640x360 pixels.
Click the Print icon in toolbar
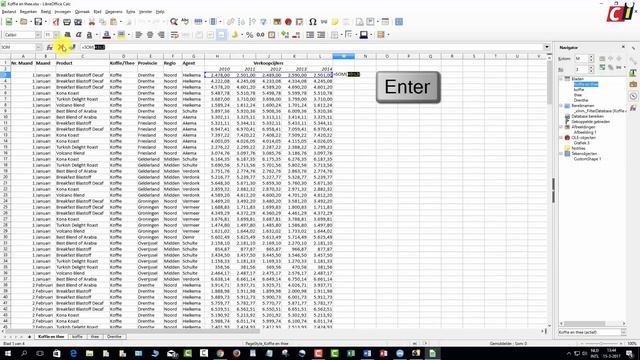click(x=67, y=22)
